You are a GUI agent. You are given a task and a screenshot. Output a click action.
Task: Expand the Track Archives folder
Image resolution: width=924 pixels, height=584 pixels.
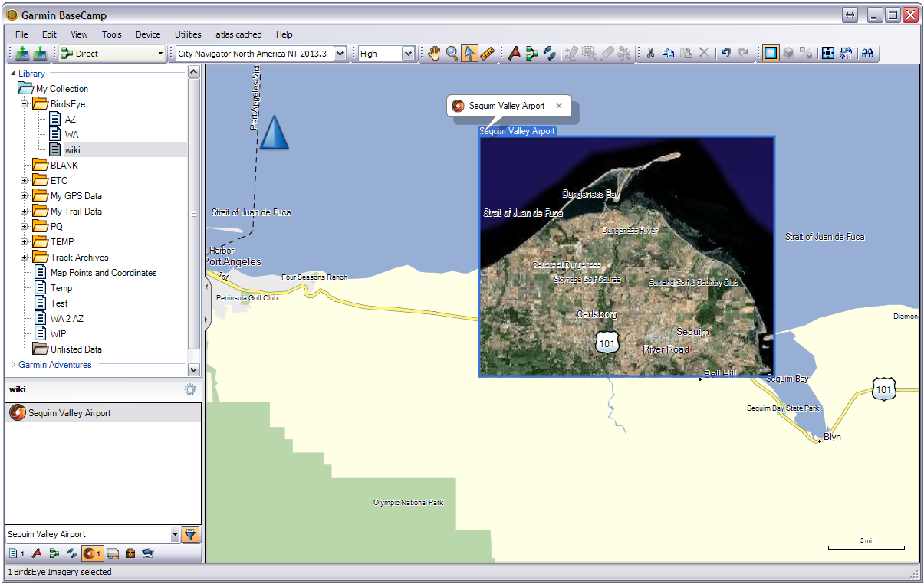click(24, 258)
